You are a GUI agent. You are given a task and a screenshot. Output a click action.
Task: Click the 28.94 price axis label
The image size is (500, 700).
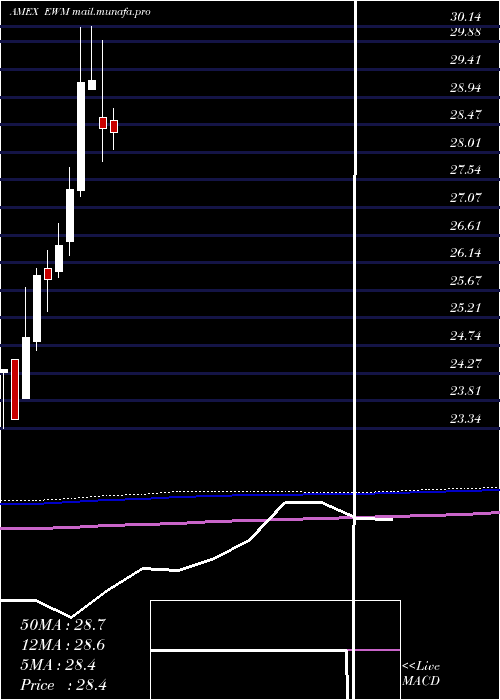[466, 88]
